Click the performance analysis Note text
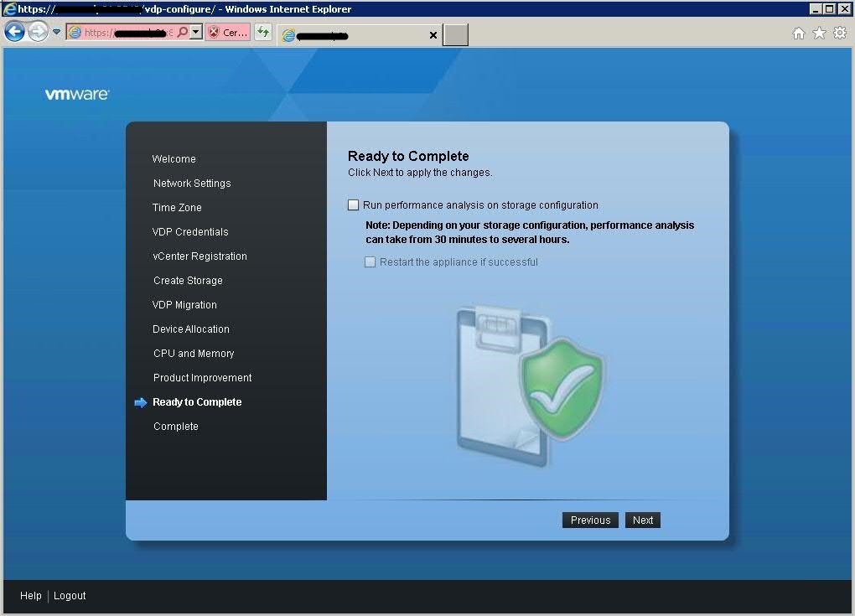 [530, 232]
